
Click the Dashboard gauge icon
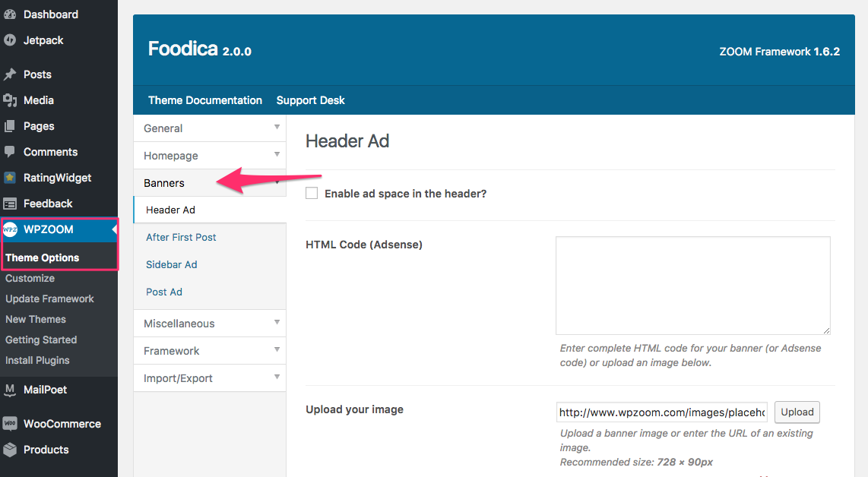pos(10,14)
